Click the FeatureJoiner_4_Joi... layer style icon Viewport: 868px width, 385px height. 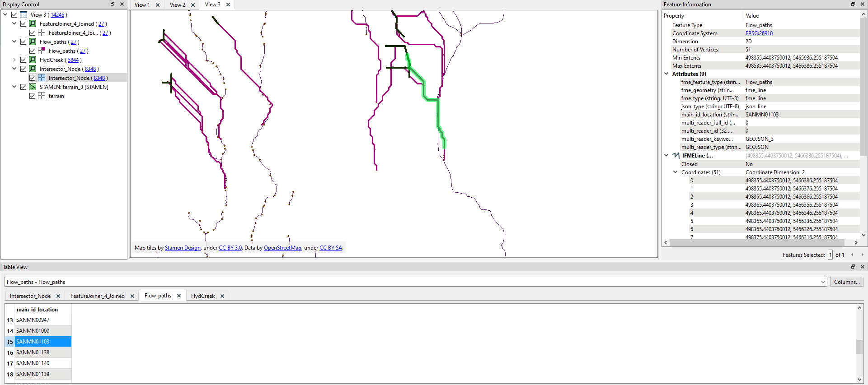(x=42, y=33)
